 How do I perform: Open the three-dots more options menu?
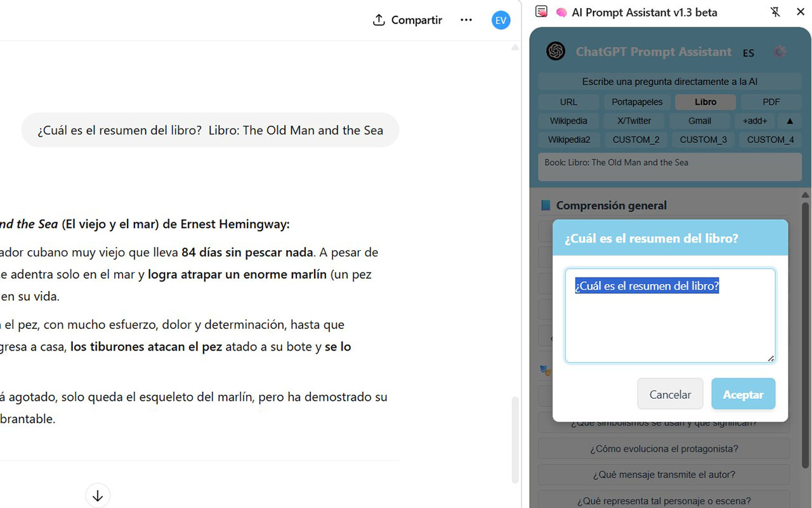(466, 20)
